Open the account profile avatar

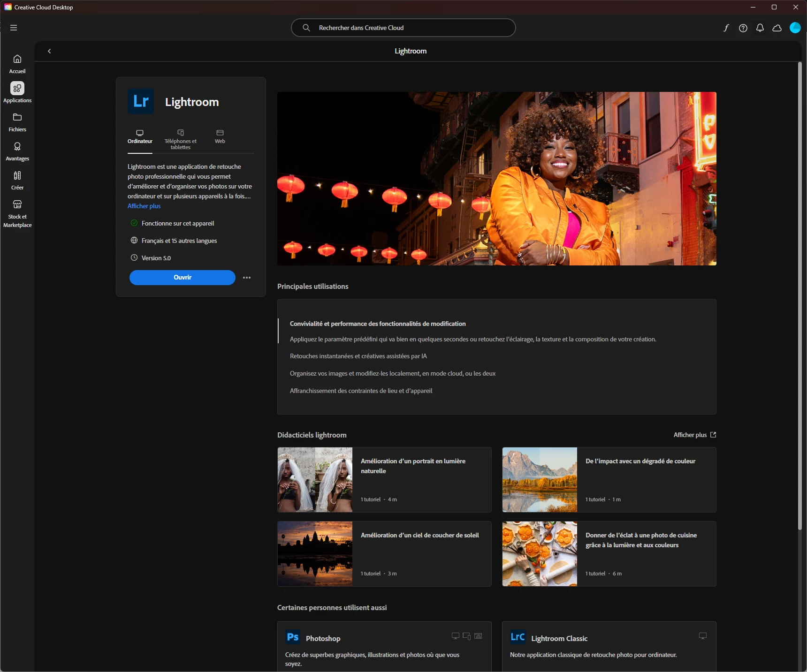click(795, 28)
